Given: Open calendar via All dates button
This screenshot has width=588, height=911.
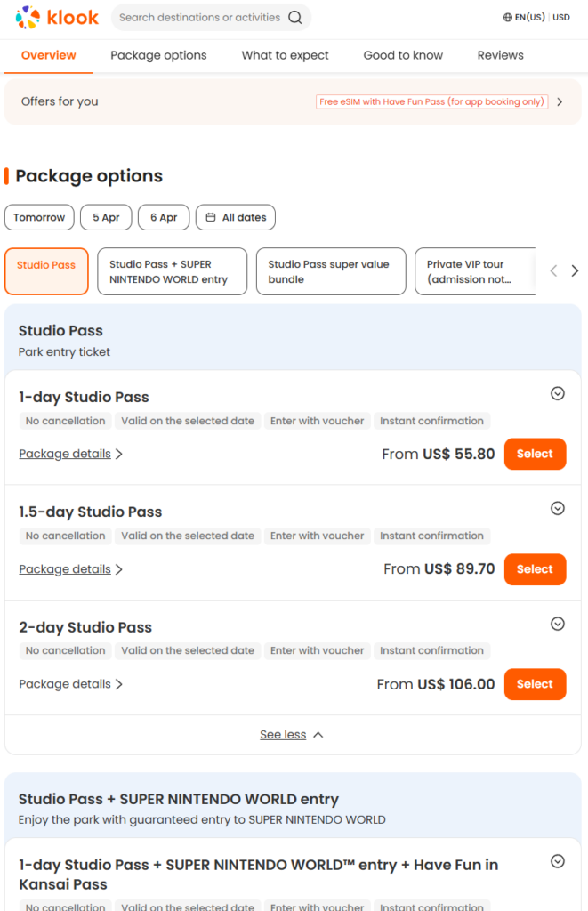Looking at the screenshot, I should 236,217.
